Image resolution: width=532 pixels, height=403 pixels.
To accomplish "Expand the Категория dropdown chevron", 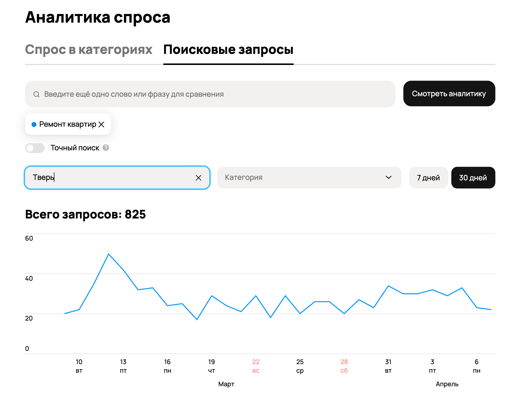I will 388,177.
